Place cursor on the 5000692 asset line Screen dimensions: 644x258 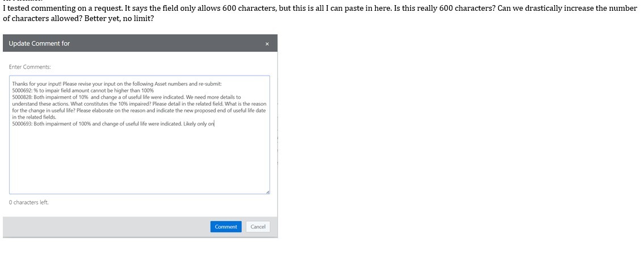(x=83, y=90)
